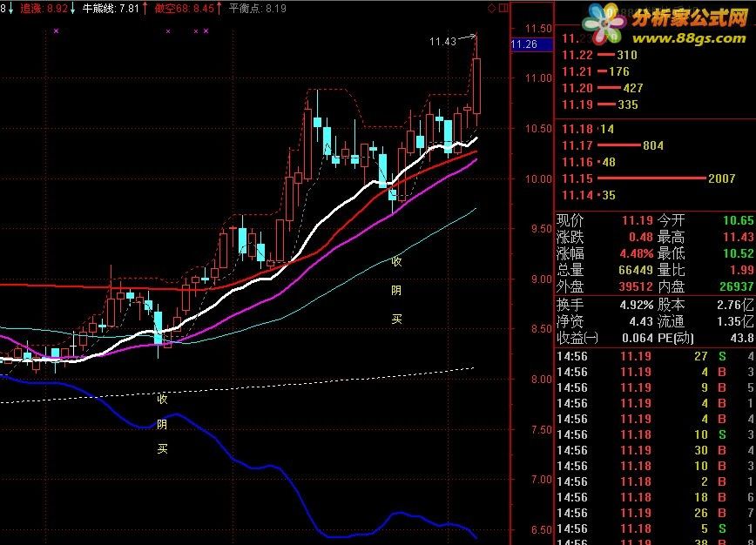Click the PE(动) value 43.8
The height and width of the screenshot is (545, 756).
tap(742, 339)
